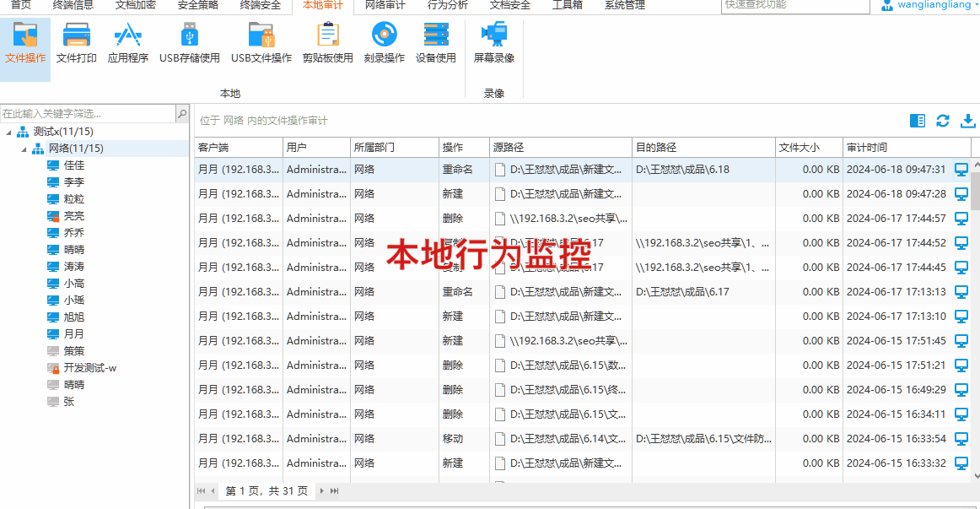Screen dimensions: 980x509
Task: Open the 文件打印 audit tool
Action: pos(76,43)
